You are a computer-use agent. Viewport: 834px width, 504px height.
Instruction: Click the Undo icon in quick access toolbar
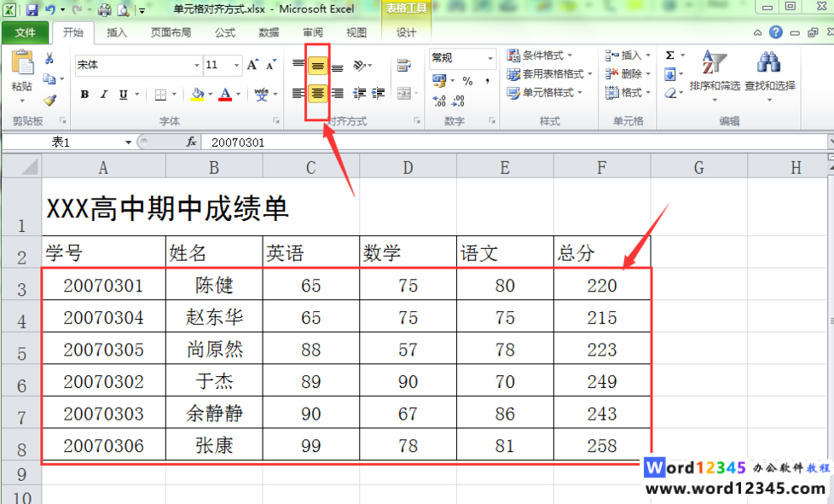[x=50, y=9]
